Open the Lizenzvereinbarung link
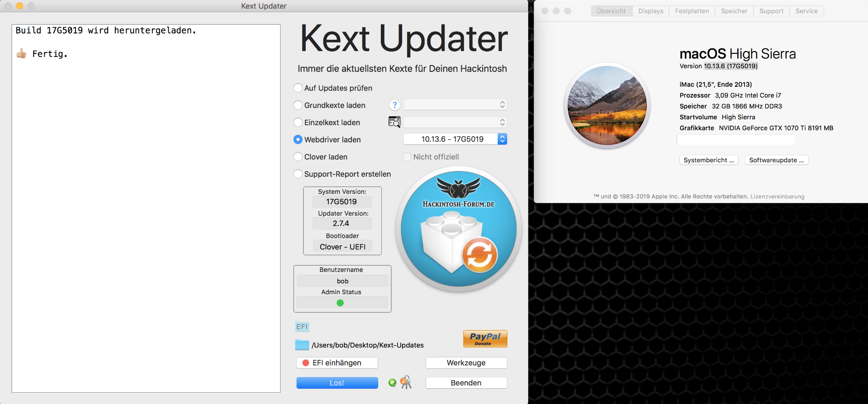This screenshot has width=868, height=404. pos(778,197)
